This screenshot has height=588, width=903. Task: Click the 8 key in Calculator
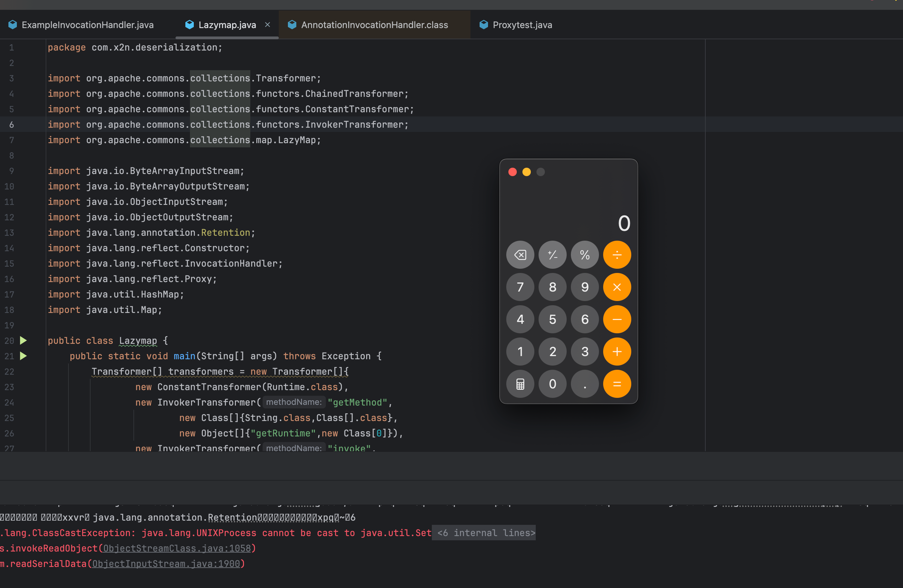[552, 287]
